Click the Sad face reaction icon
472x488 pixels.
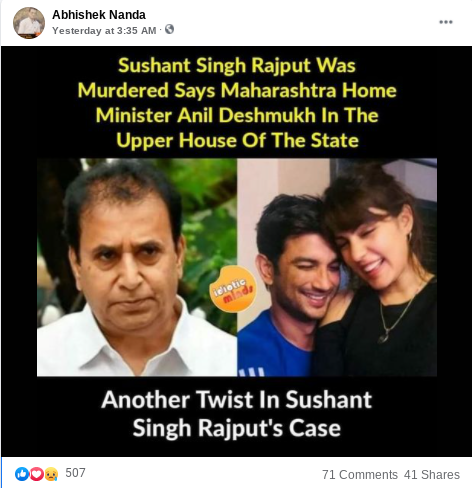point(51,474)
